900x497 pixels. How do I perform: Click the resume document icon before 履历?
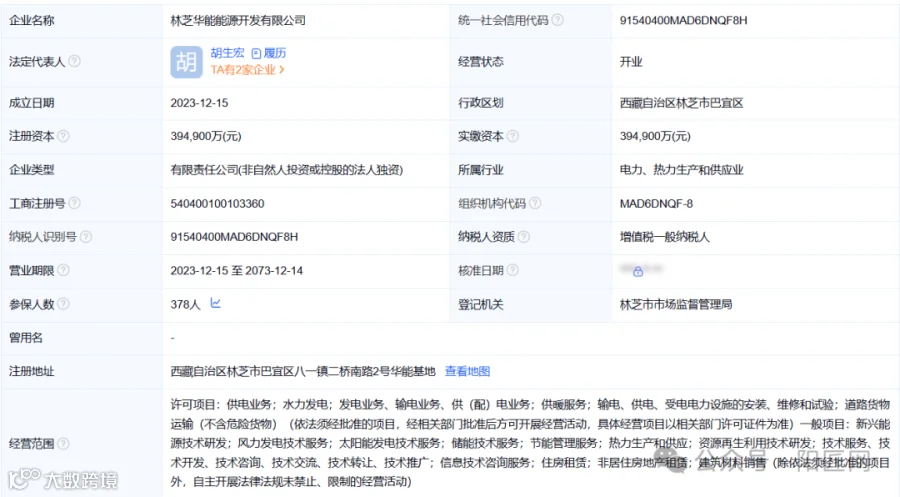(256, 53)
